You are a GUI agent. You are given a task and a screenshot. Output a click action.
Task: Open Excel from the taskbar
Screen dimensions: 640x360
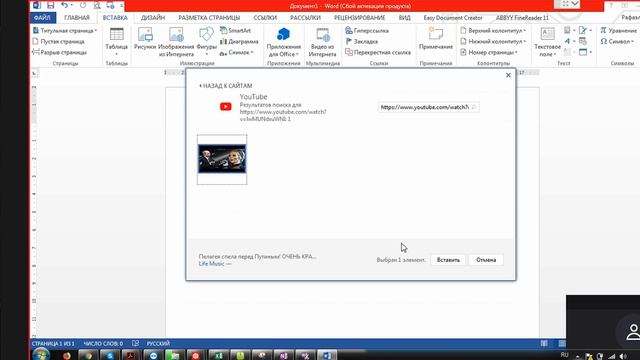pos(218,356)
